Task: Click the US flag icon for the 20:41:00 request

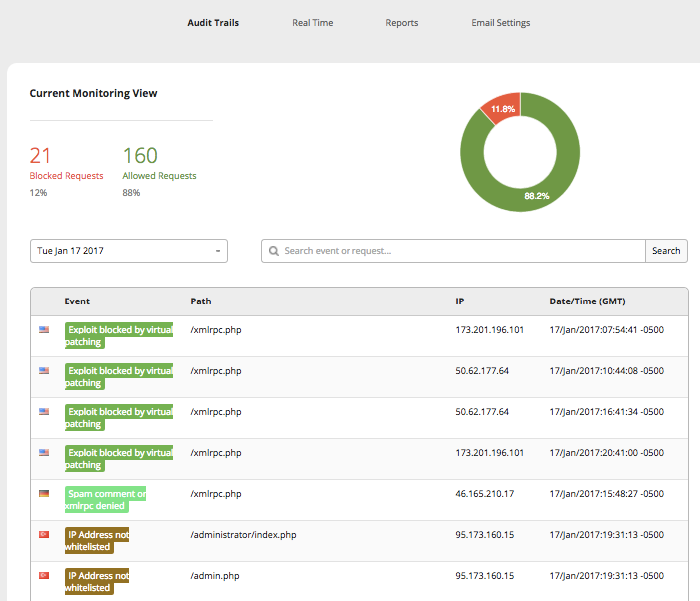Action: (x=44, y=452)
